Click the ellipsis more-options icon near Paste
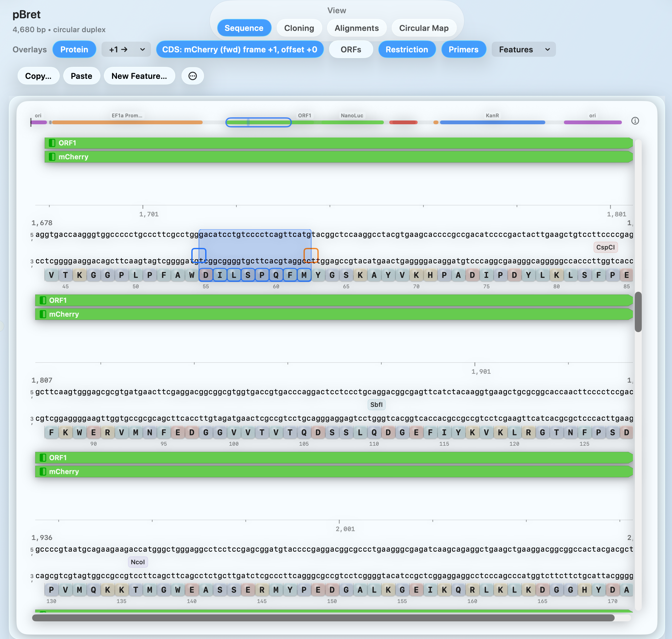 [193, 76]
